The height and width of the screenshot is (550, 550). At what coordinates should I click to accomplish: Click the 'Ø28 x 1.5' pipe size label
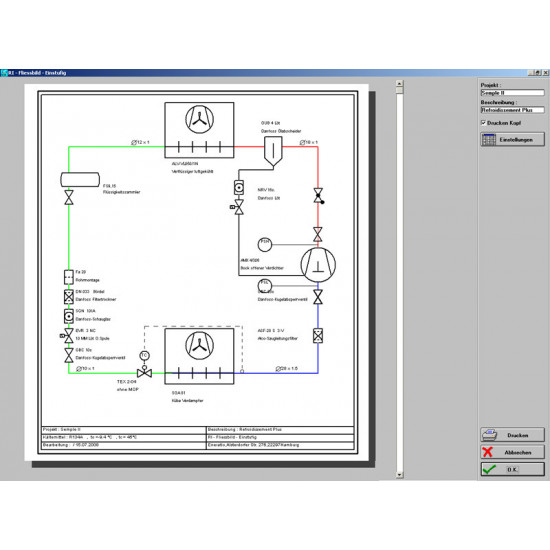tap(287, 368)
